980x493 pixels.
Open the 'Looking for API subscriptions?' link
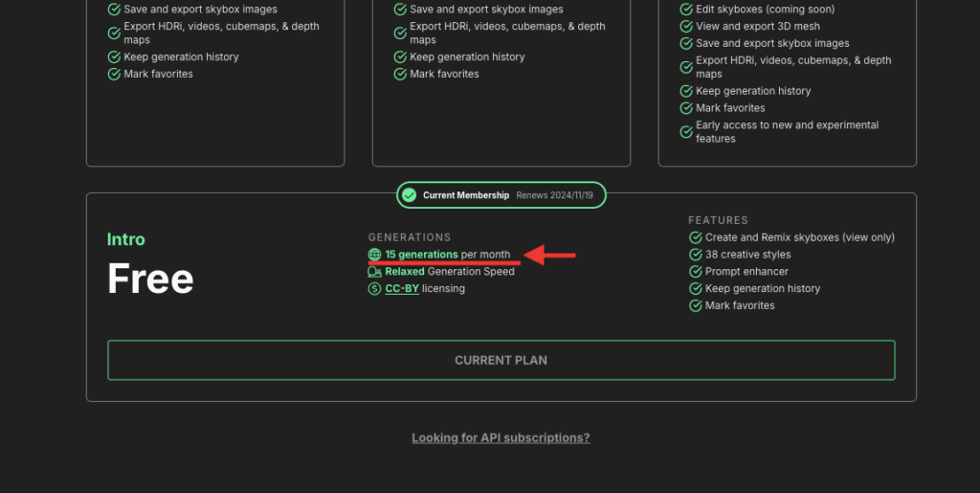point(501,438)
